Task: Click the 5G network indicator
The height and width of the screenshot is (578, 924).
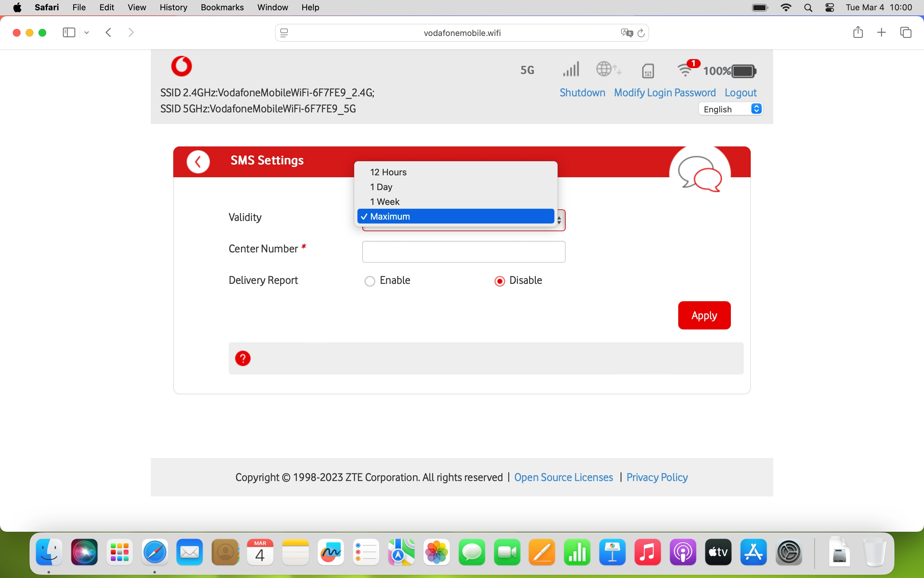Action: (527, 70)
